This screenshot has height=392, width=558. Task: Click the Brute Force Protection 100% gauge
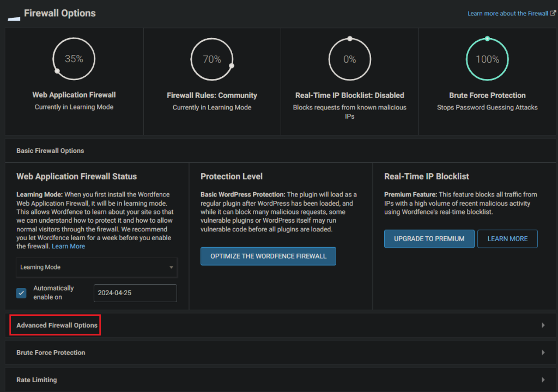[487, 58]
